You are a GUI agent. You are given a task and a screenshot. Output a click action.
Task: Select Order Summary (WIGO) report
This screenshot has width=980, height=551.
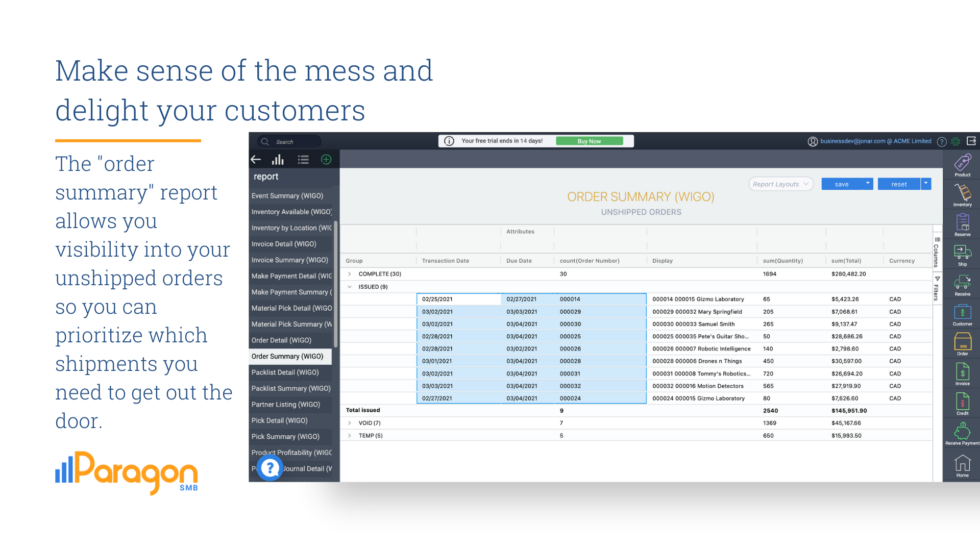pos(290,357)
